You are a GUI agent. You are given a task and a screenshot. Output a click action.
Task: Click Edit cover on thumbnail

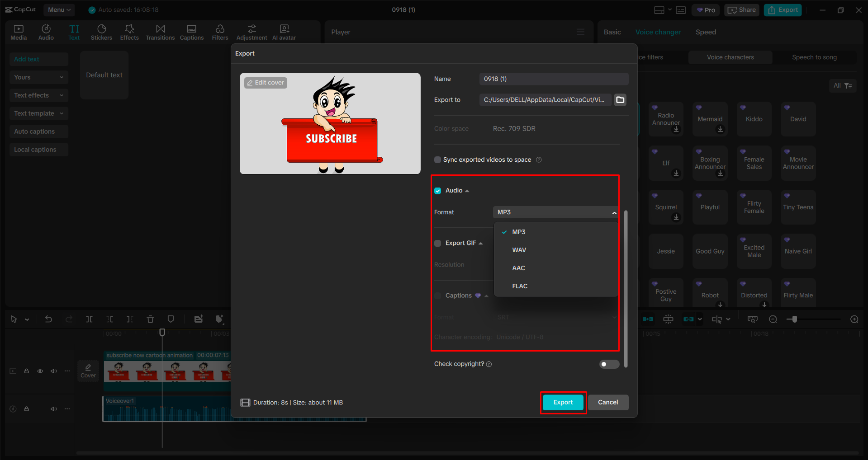coord(266,83)
